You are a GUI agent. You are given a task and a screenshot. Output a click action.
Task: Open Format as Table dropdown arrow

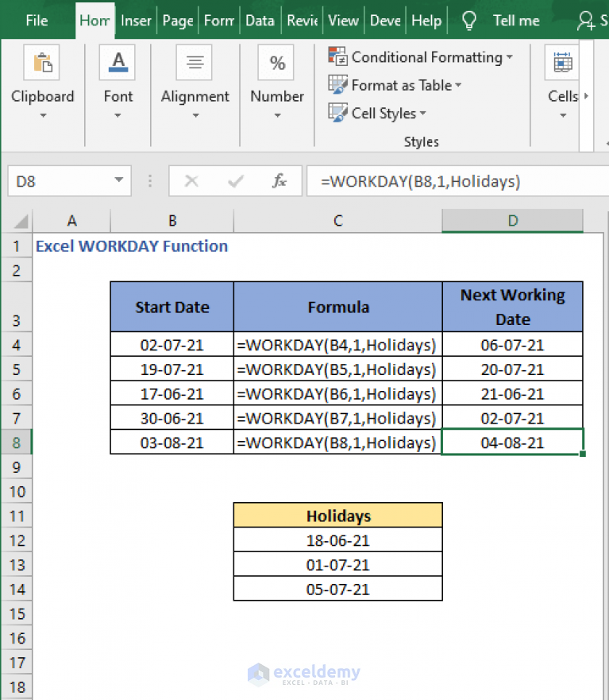(458, 85)
